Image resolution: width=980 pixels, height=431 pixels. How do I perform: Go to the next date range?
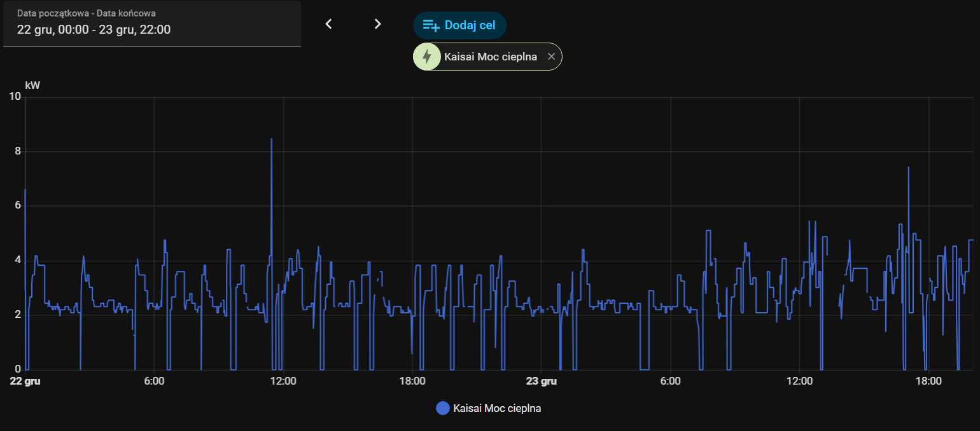(377, 24)
